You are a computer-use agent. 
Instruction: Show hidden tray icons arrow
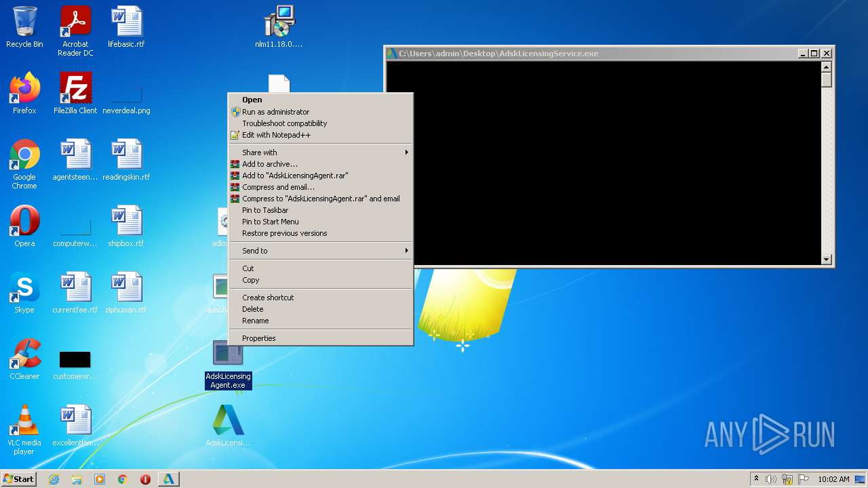756,479
